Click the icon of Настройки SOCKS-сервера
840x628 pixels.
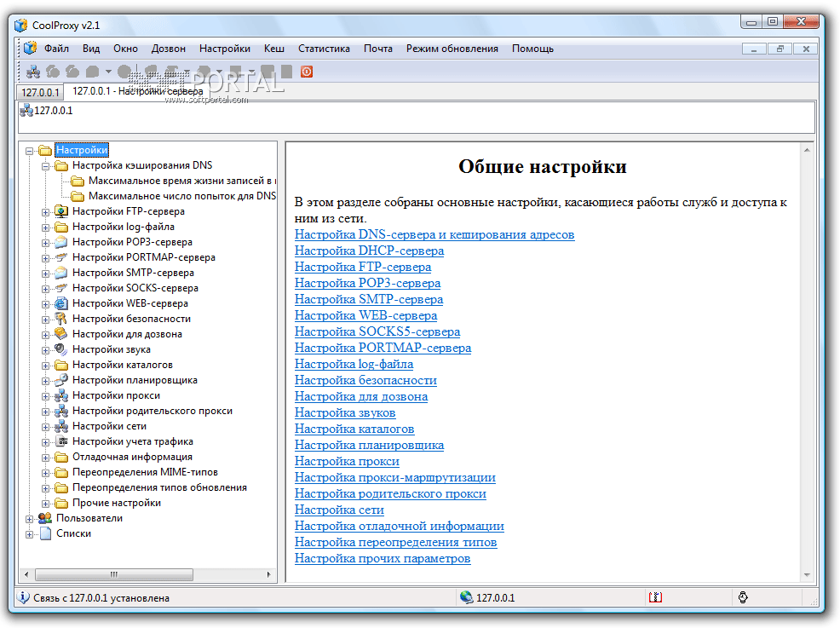[x=61, y=288]
